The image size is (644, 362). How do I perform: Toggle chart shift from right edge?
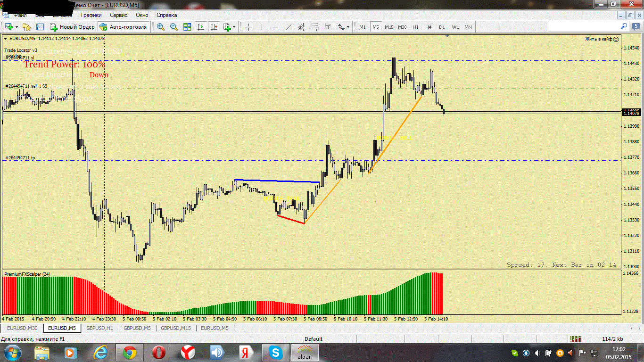pos(214,27)
